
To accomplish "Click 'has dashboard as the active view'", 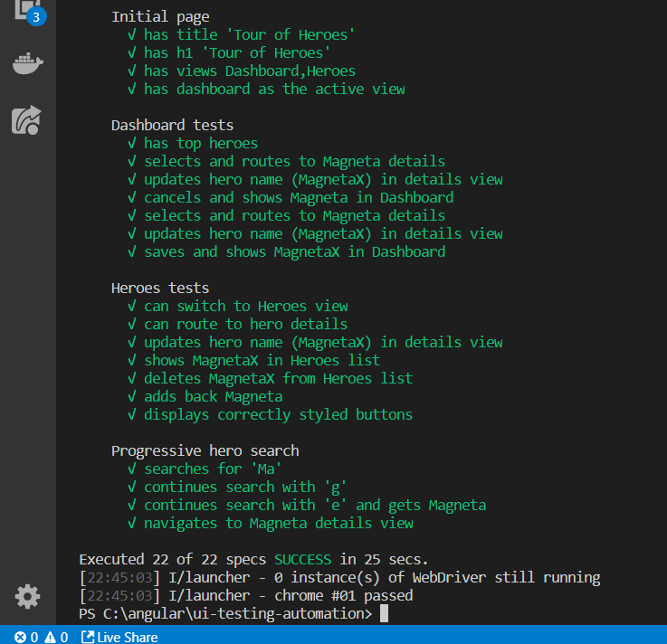I will point(274,89).
